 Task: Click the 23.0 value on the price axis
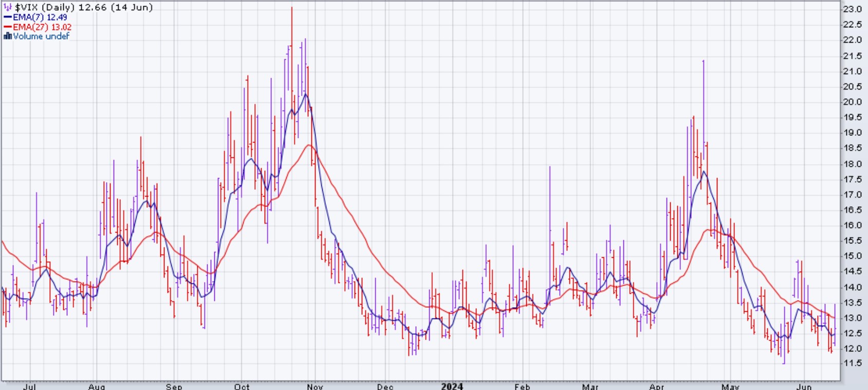tap(852, 9)
